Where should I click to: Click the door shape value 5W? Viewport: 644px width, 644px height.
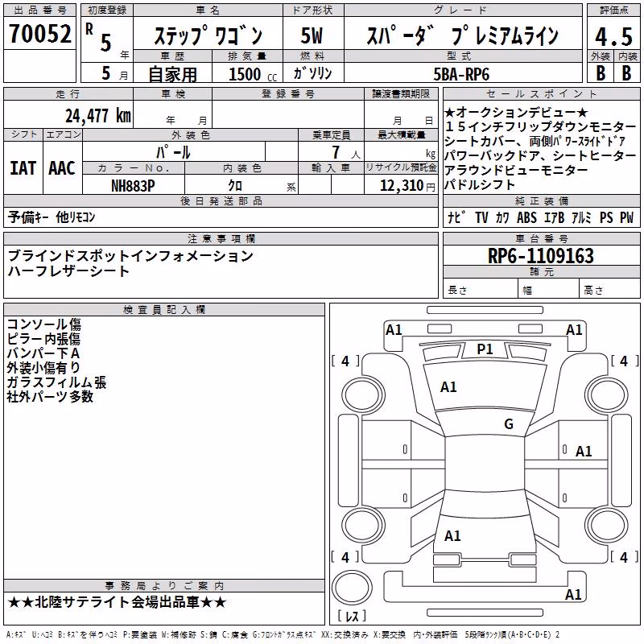(x=312, y=35)
